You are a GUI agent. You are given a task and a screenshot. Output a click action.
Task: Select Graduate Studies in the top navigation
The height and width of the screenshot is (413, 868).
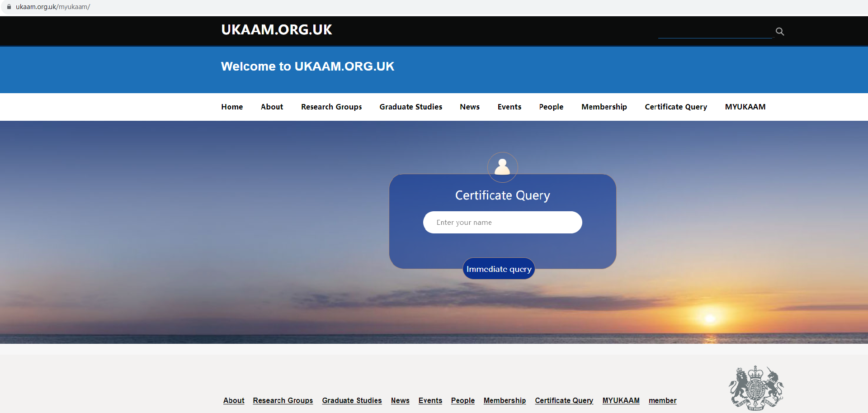[x=411, y=107]
